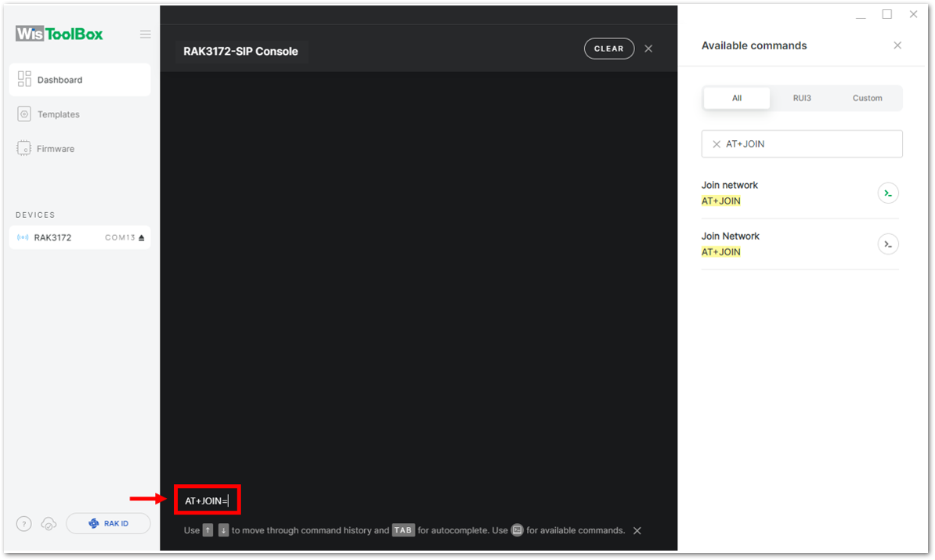Select the 'Join Network' capitalized entry text
The image size is (935, 560).
pos(730,237)
